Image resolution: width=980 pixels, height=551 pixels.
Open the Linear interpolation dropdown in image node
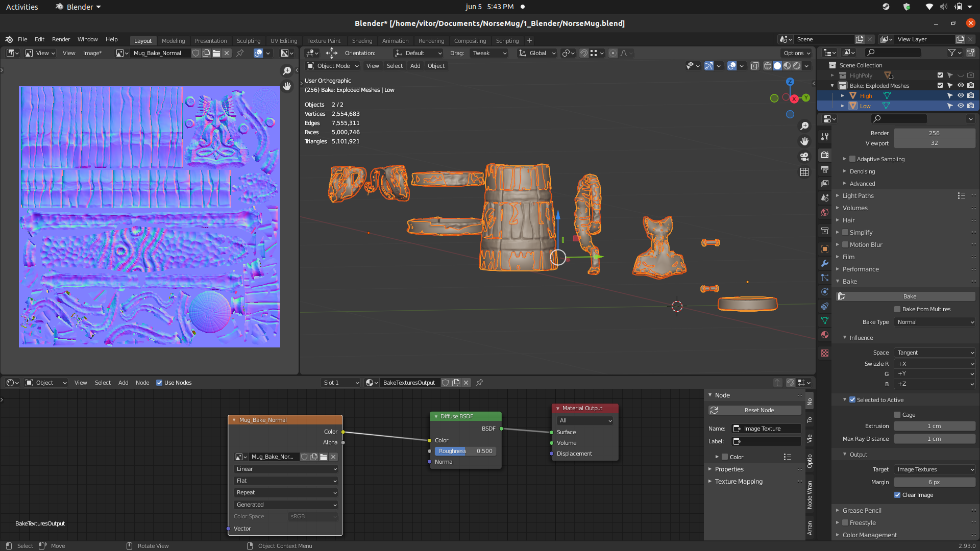pos(286,469)
